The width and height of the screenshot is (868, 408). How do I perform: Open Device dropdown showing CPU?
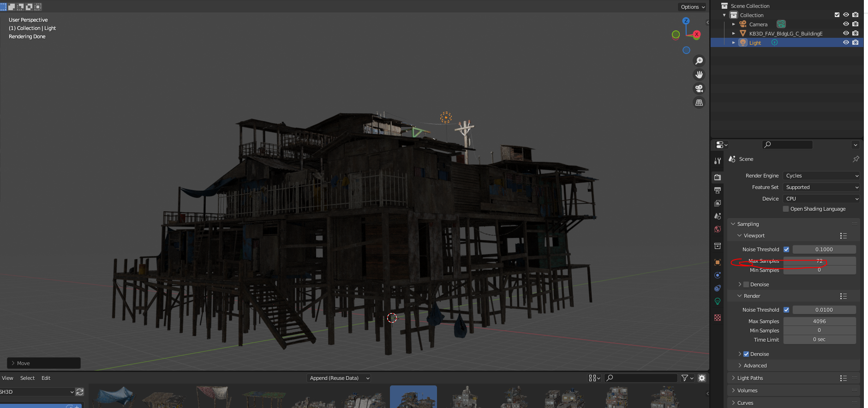(x=821, y=199)
